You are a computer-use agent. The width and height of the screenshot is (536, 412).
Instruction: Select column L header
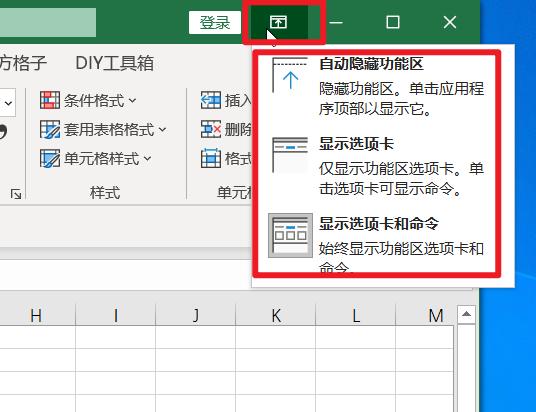click(x=356, y=315)
